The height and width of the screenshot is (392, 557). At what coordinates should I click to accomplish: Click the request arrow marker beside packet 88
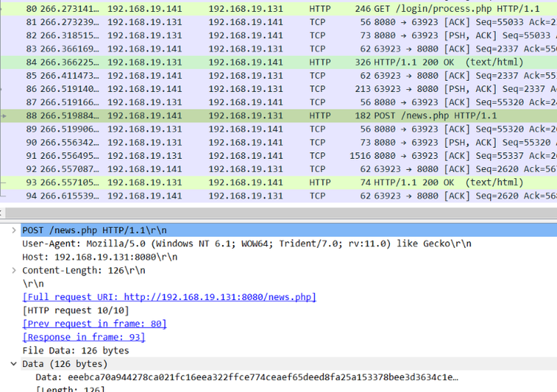(6, 116)
